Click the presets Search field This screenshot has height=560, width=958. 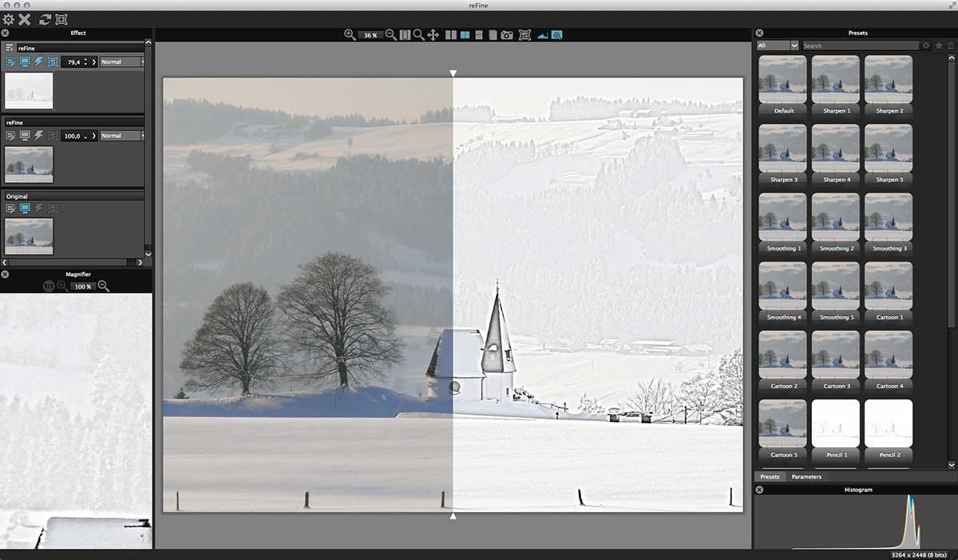(x=861, y=45)
